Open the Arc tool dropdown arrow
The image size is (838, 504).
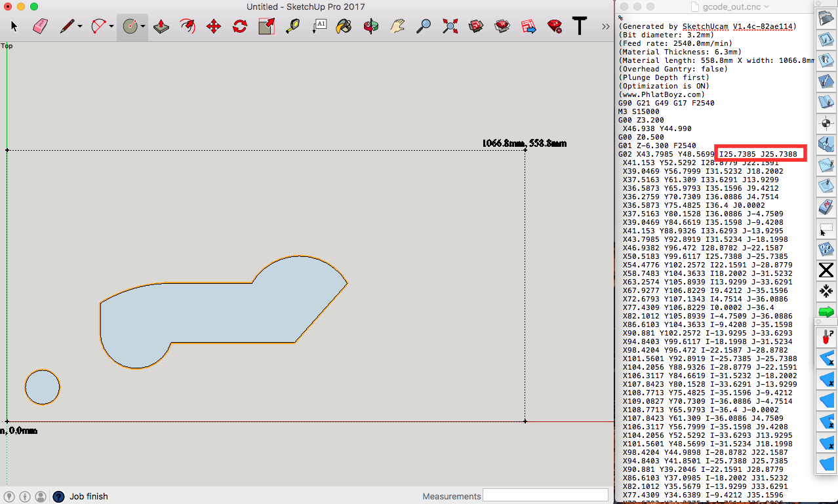(x=111, y=27)
